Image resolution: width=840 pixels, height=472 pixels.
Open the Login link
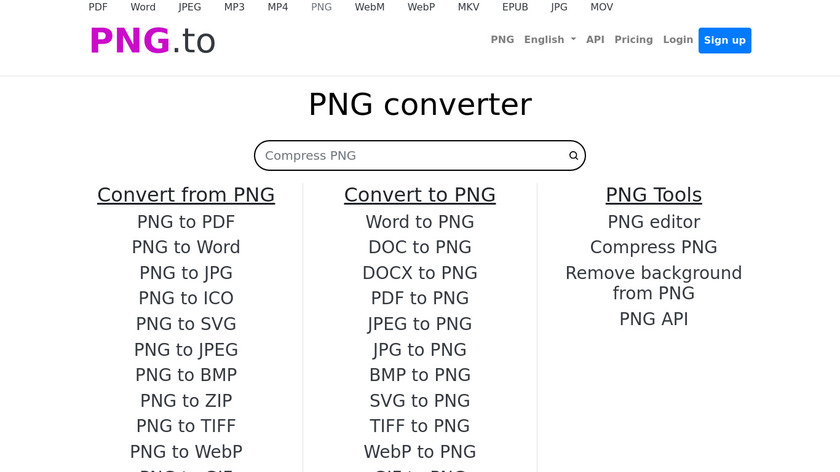click(677, 40)
